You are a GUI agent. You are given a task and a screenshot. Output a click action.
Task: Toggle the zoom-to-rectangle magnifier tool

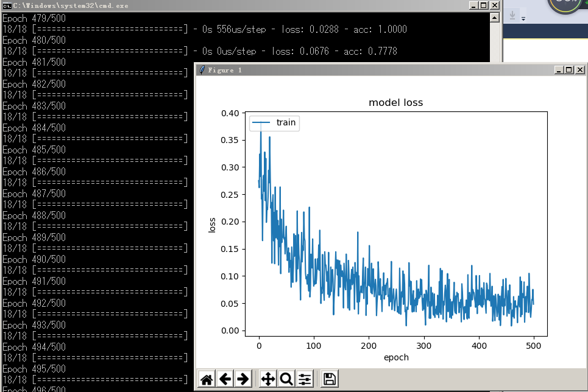click(286, 379)
